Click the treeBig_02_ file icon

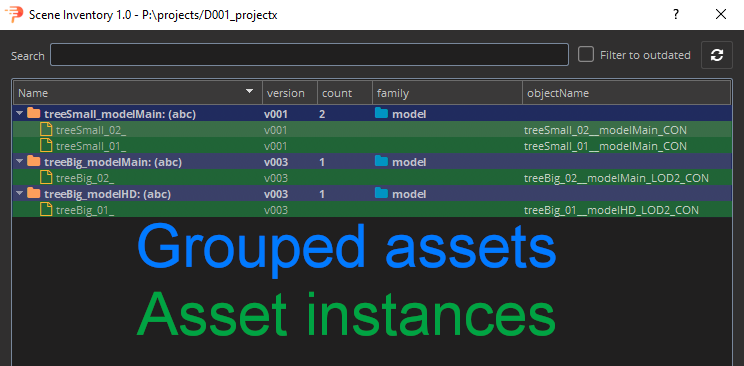46,178
